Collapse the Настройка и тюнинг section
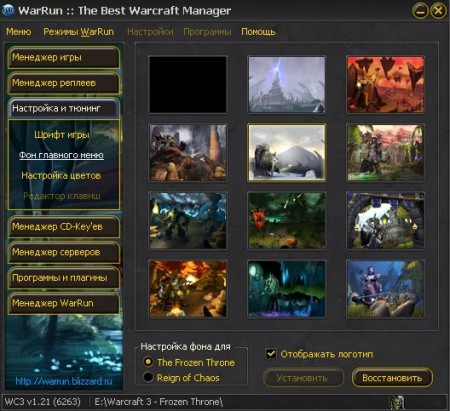This screenshot has height=411, width=450. coord(63,108)
